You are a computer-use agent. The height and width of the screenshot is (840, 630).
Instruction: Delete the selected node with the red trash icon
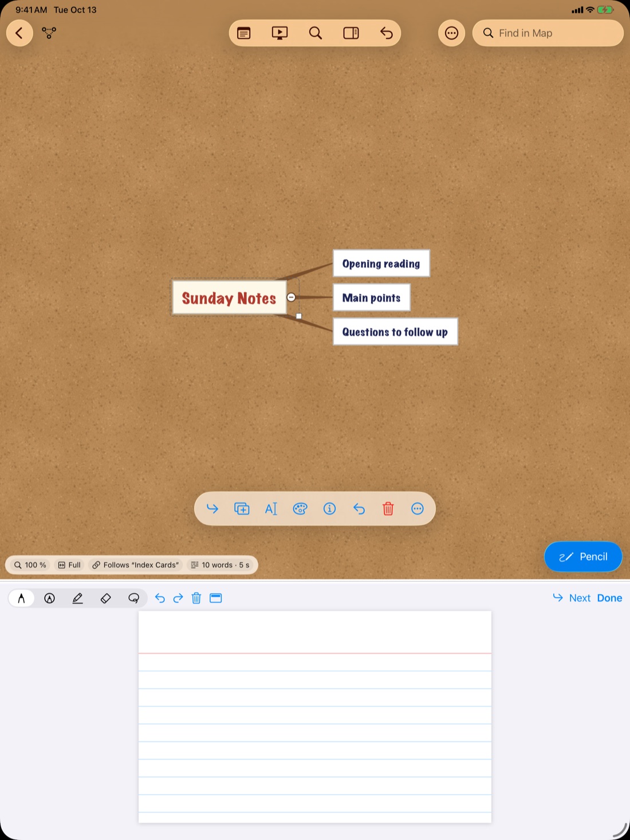coord(388,509)
